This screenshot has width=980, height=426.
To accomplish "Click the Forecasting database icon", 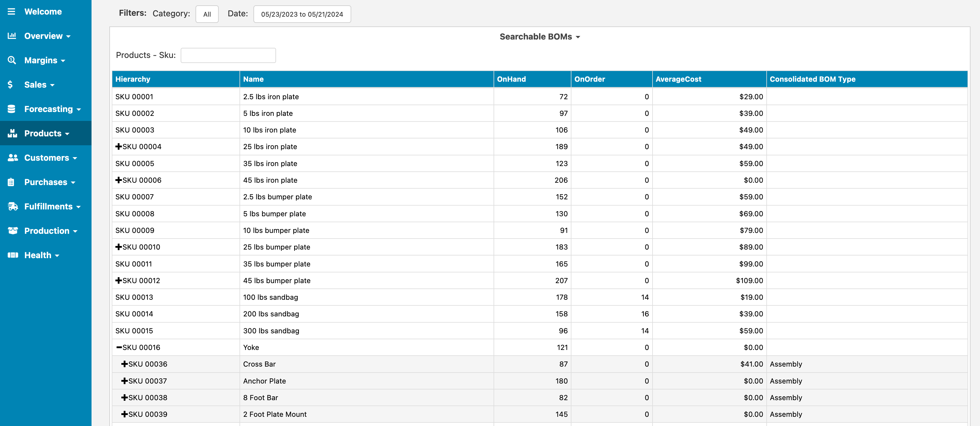I will [11, 109].
